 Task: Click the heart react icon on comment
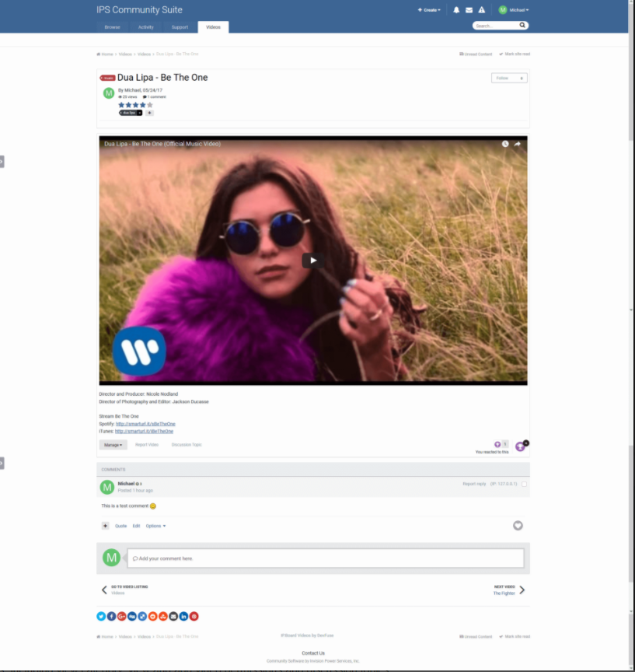[518, 526]
